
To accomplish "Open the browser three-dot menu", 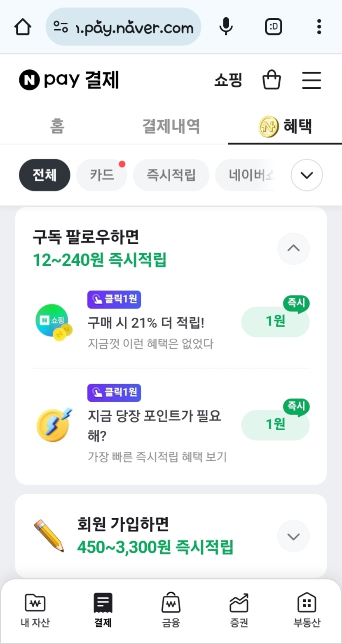I will (319, 27).
